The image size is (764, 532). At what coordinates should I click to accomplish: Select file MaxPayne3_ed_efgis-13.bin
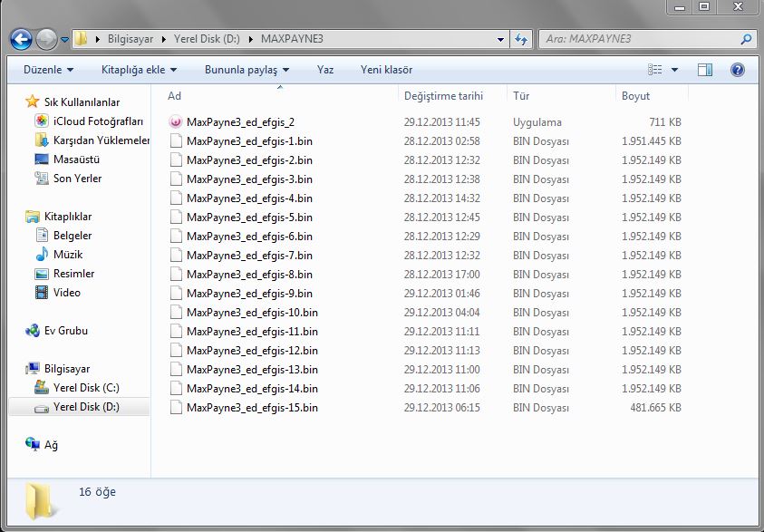coord(252,369)
